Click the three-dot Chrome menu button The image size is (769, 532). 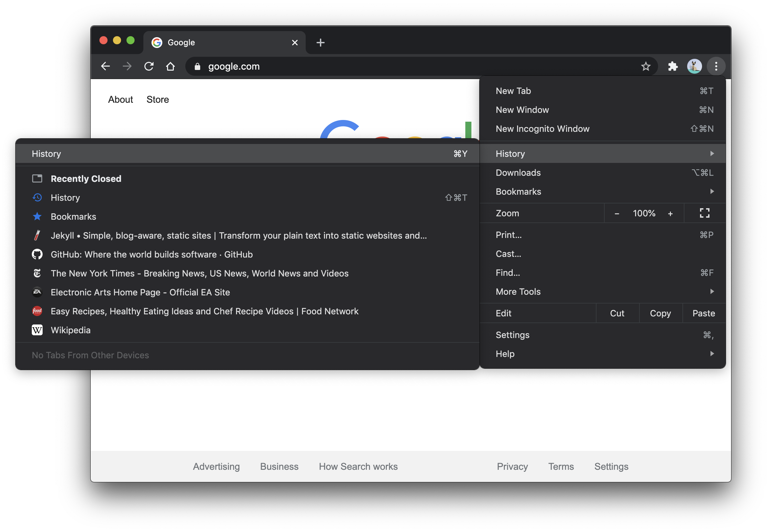(x=716, y=66)
